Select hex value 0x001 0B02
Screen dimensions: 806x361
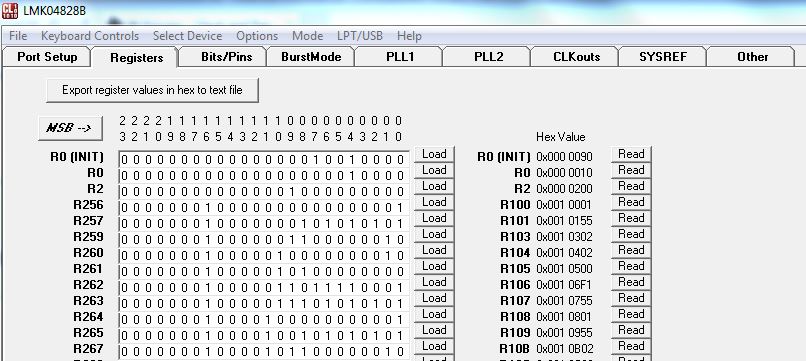click(564, 349)
